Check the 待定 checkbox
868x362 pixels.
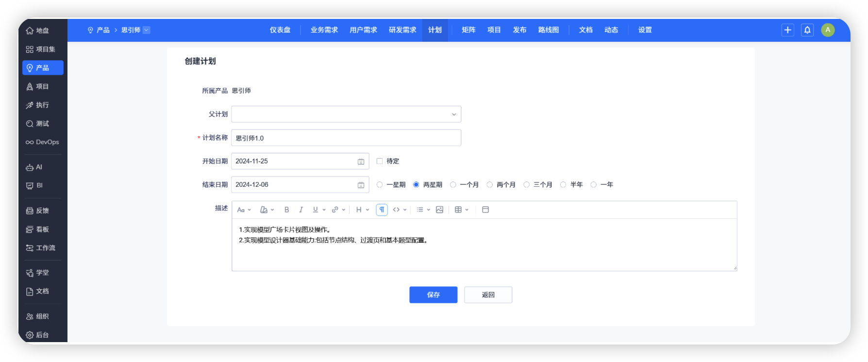(380, 161)
